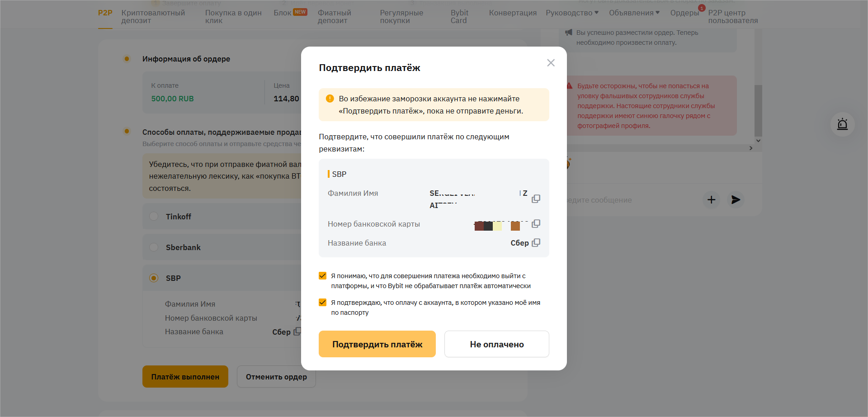This screenshot has height=417, width=868.
Task: Expand the Руководство dropdown menu
Action: (x=572, y=13)
